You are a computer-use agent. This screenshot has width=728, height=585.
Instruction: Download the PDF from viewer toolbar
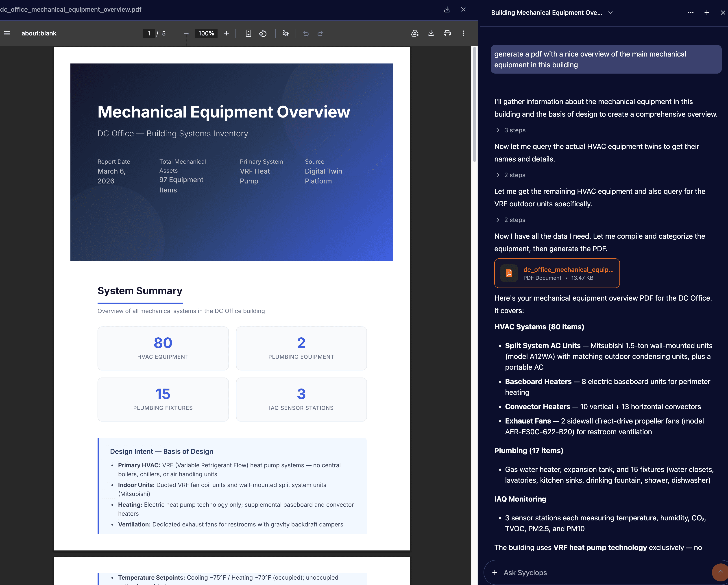(x=431, y=33)
